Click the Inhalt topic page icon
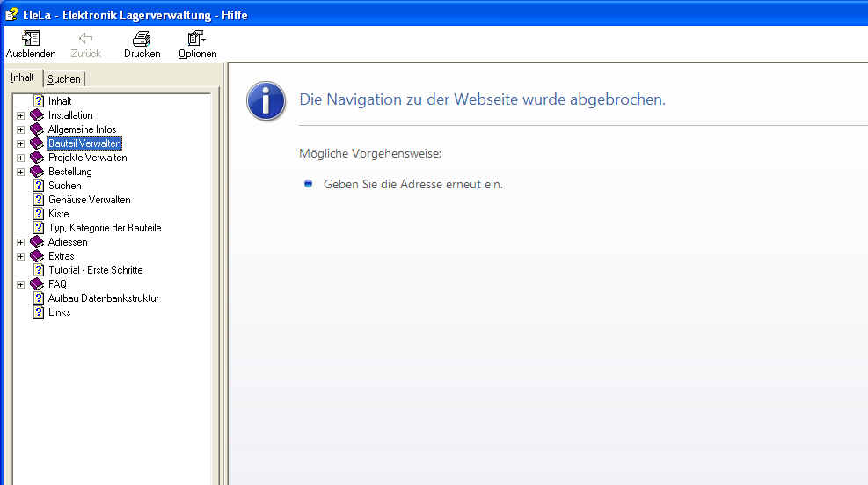The width and height of the screenshot is (868, 485). [38, 101]
